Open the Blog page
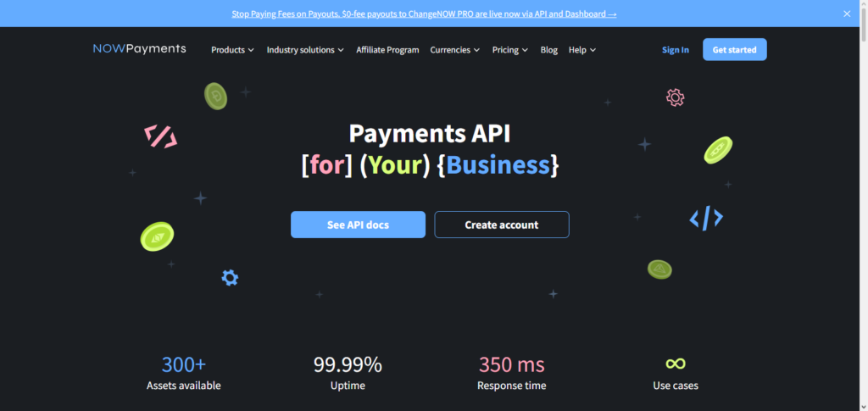The width and height of the screenshot is (868, 411). (x=549, y=50)
